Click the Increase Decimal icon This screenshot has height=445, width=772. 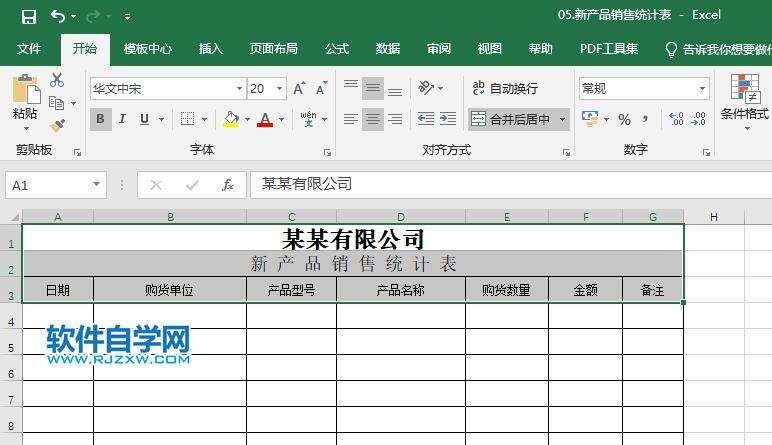pyautogui.click(x=676, y=119)
